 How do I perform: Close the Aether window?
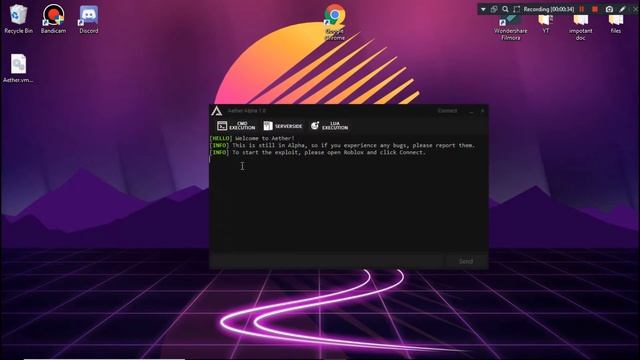pyautogui.click(x=482, y=111)
